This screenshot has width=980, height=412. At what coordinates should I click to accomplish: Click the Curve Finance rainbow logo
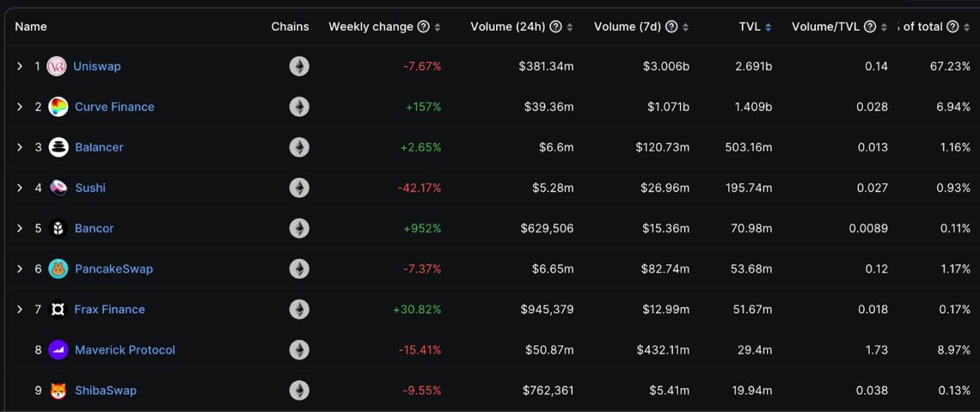(59, 107)
